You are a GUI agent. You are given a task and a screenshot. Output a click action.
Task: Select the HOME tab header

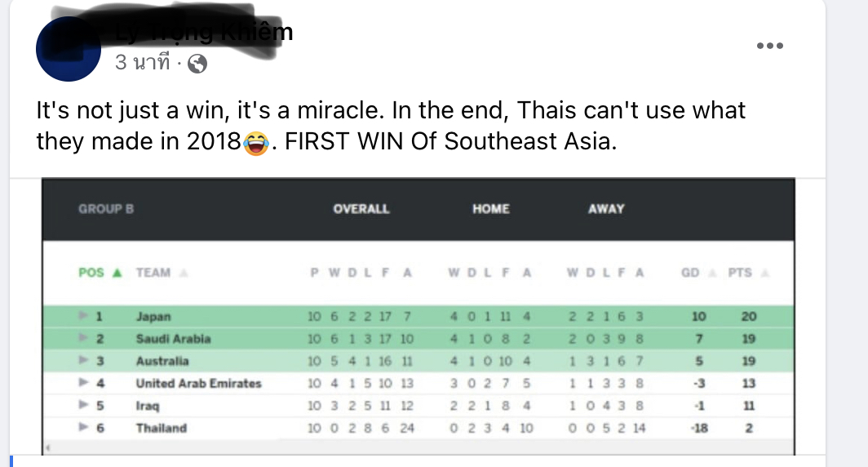point(490,209)
